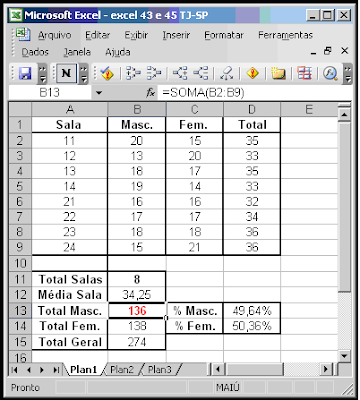Click Trace Error warning diamond icon
The height and width of the screenshot is (400, 360).
click(253, 73)
